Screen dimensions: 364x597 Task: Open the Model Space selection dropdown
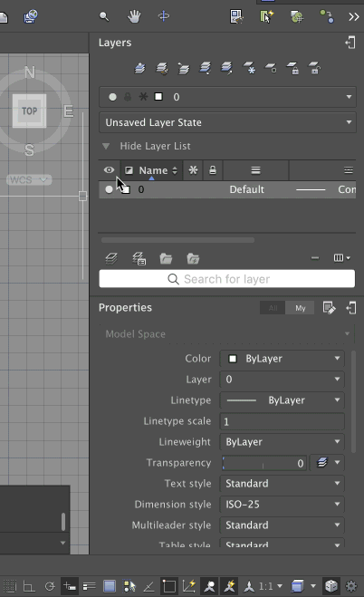point(227,334)
